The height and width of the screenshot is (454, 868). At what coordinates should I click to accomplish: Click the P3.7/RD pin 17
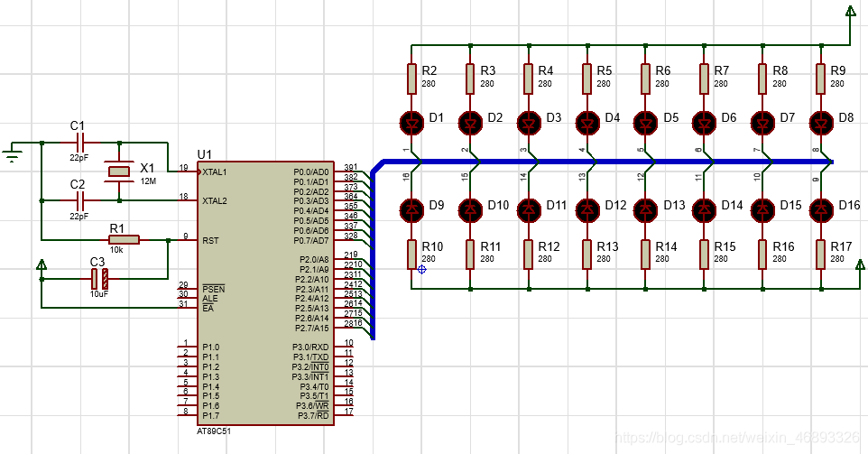(344, 415)
